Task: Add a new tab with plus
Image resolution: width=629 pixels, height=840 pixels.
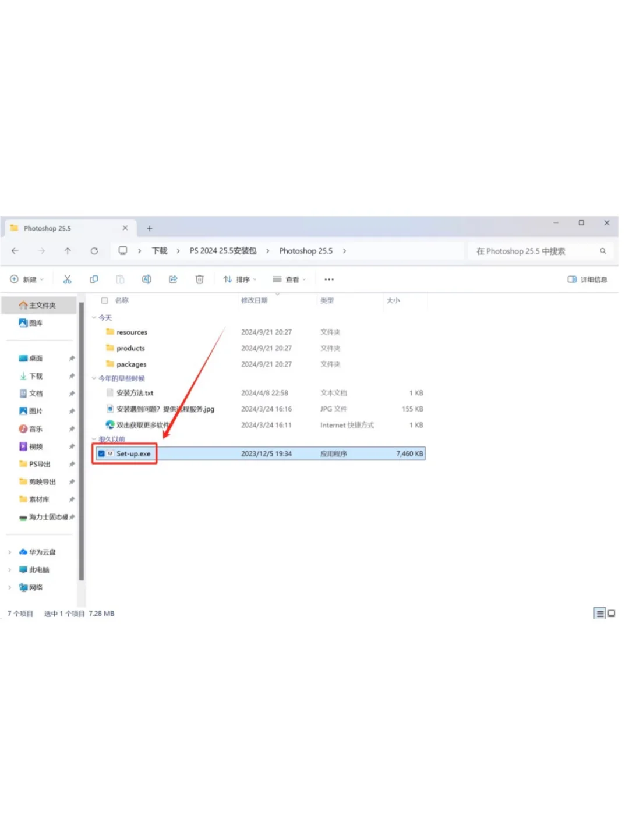Action: (150, 228)
